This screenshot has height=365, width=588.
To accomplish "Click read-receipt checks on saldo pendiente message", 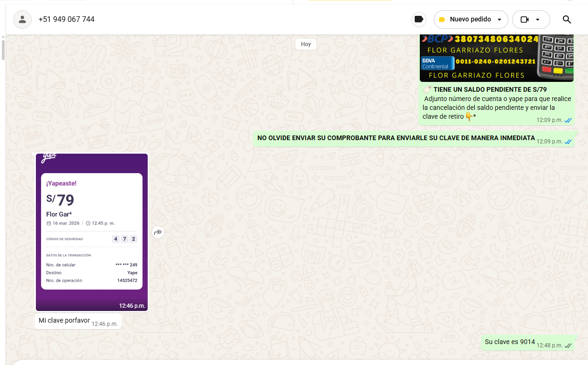I will (x=568, y=120).
